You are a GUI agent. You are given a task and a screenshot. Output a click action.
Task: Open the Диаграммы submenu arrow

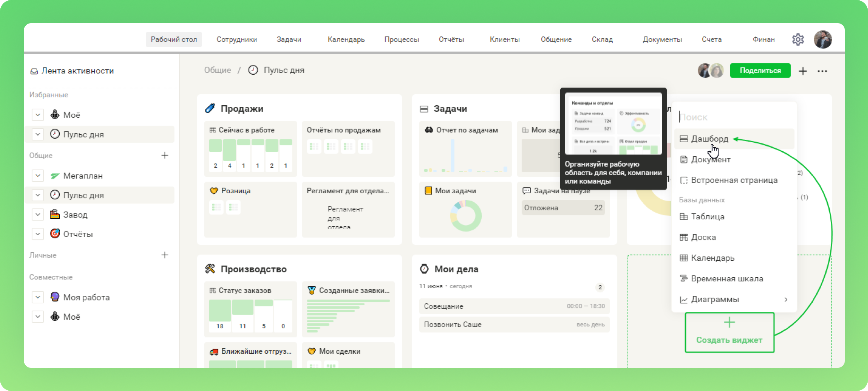pos(786,299)
